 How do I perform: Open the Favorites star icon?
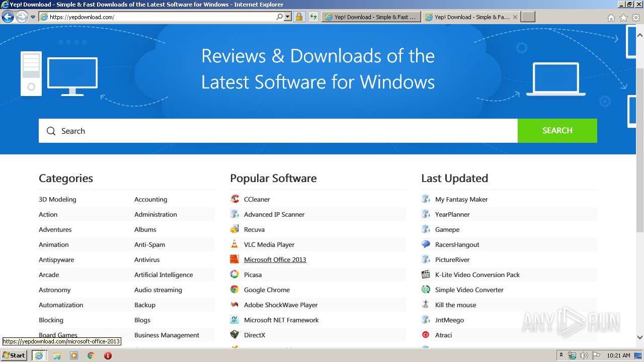(x=623, y=18)
